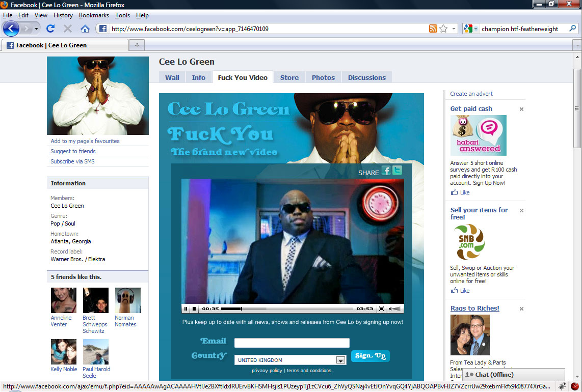Open Brett Schwepps Schewitz profile link

tap(95, 324)
